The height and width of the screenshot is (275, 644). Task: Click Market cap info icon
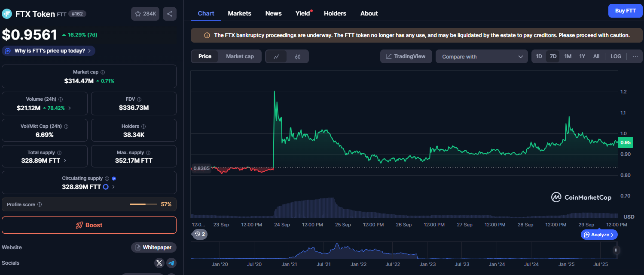[102, 72]
